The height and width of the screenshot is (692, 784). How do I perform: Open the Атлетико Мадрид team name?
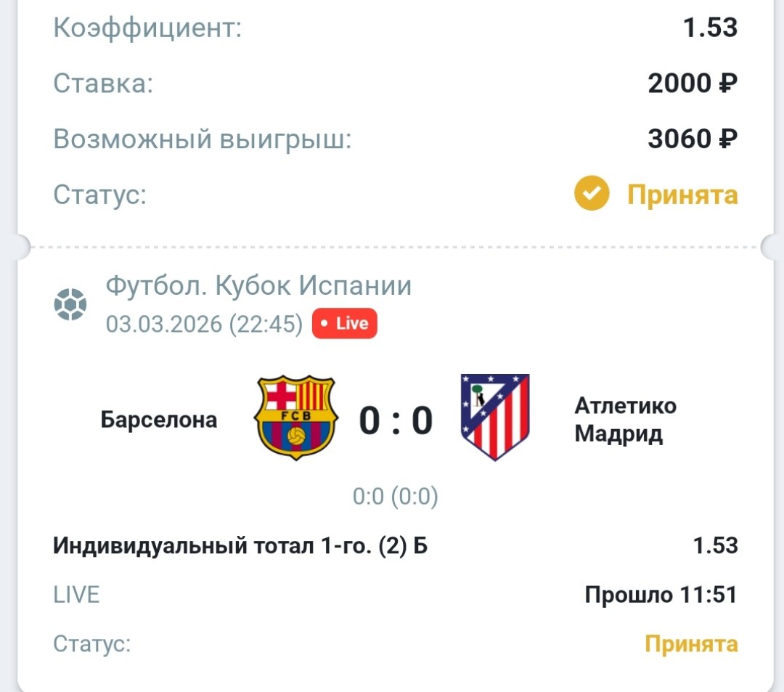click(x=625, y=420)
